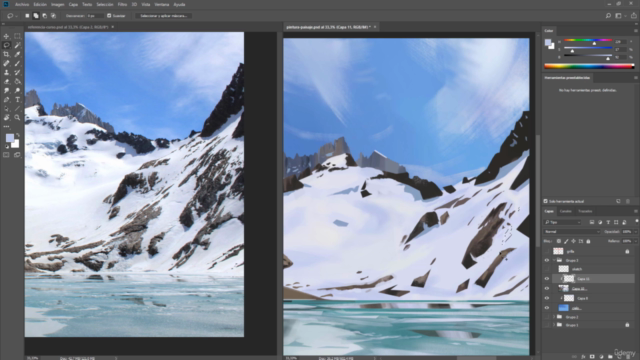Collapse the expanded Grupo 3 group
The width and height of the screenshot is (640, 360).
[x=554, y=260]
